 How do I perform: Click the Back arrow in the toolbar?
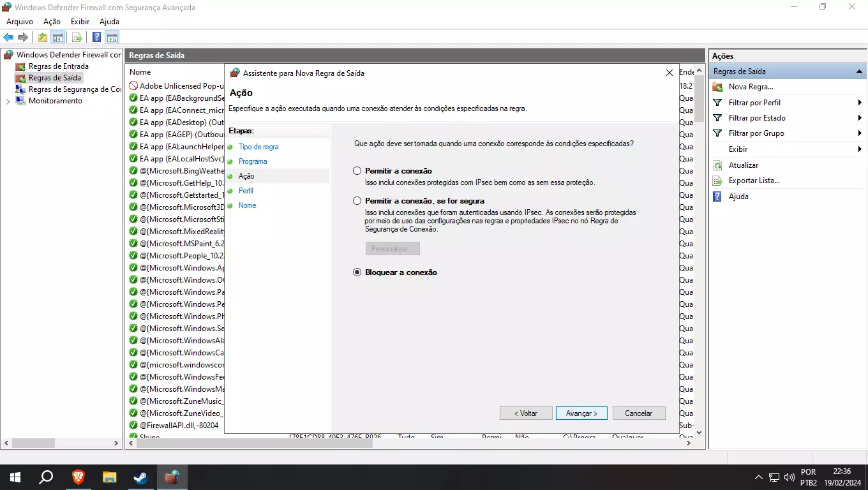click(x=8, y=37)
